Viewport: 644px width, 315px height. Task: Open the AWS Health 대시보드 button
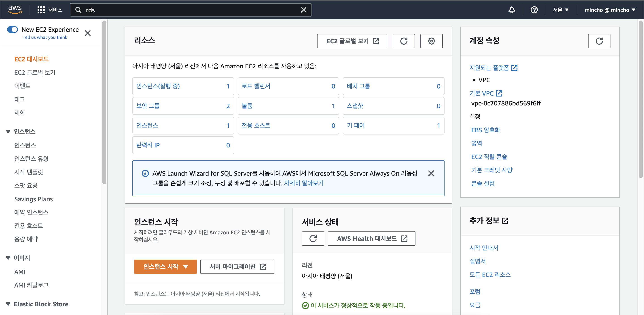[371, 239]
